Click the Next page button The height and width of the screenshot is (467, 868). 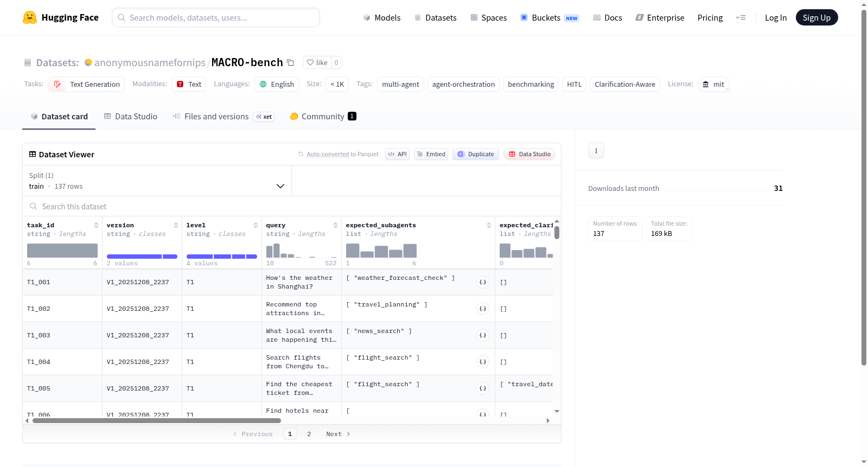(338, 434)
